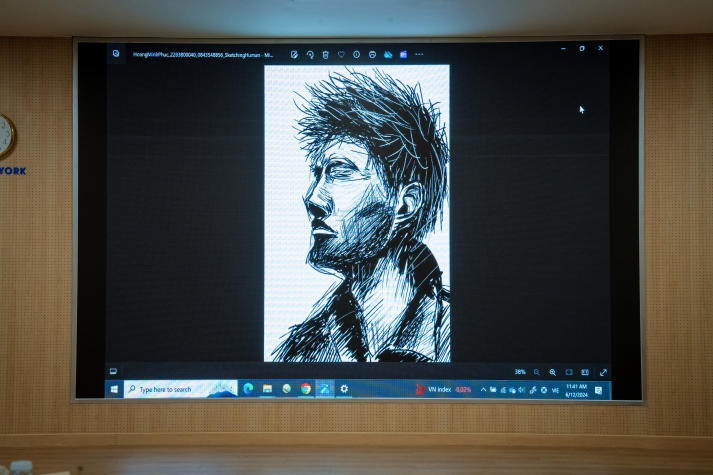
Task: Open the green round app on taskbar
Action: click(286, 389)
